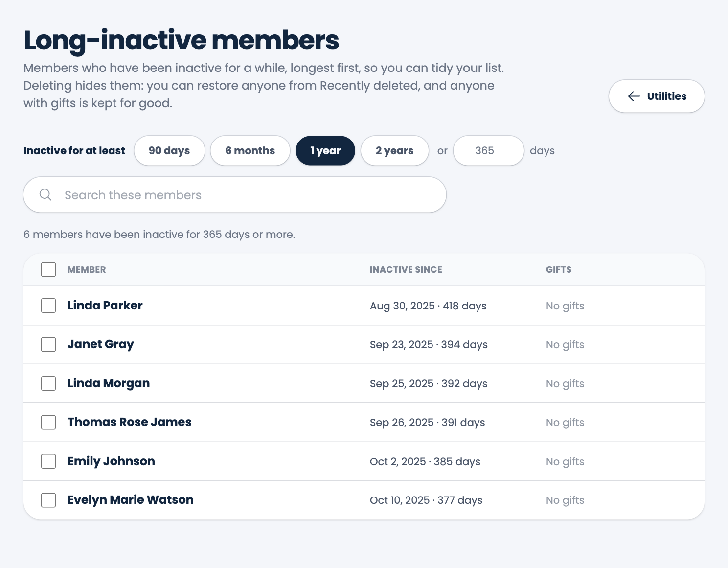The width and height of the screenshot is (728, 568).
Task: Click the 'Oct 2, 2025 · 385 days' cell
Action: point(425,462)
